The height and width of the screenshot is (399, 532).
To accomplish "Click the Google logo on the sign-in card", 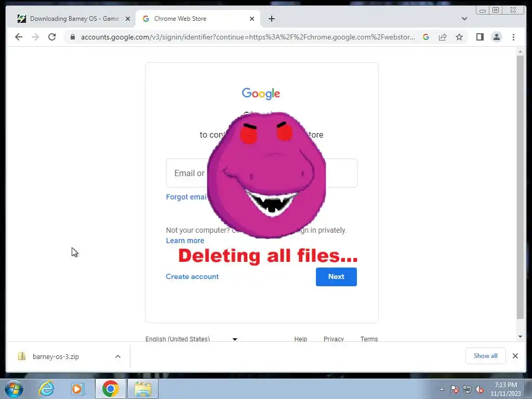I will coord(261,94).
